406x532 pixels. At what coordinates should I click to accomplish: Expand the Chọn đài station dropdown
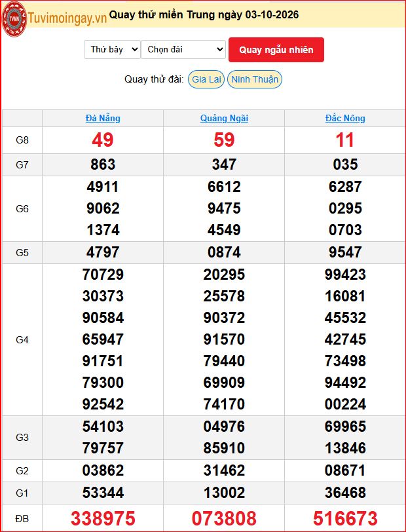(183, 50)
